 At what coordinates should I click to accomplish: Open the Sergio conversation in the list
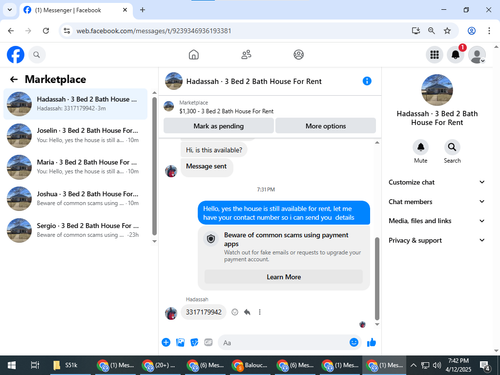(x=75, y=230)
